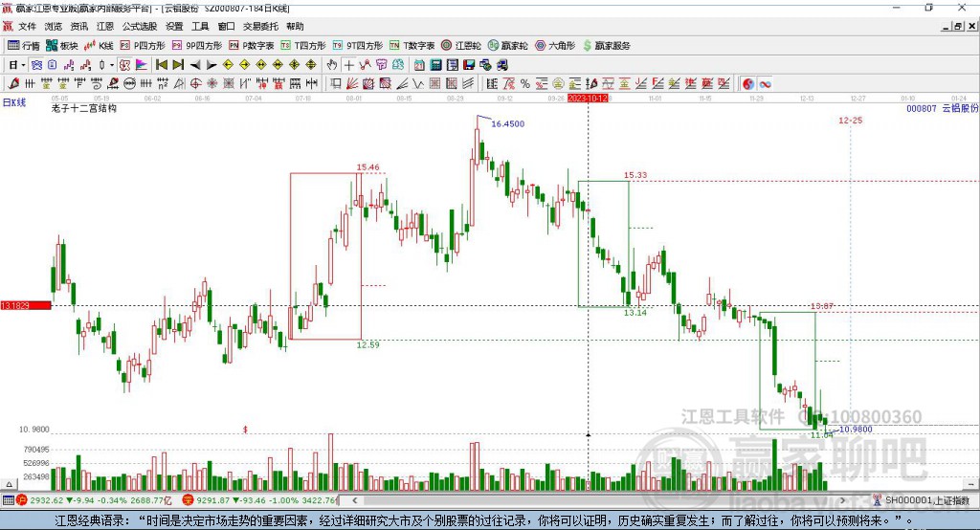Click the 10.9800 low price label
980x530 pixels.
(x=856, y=430)
